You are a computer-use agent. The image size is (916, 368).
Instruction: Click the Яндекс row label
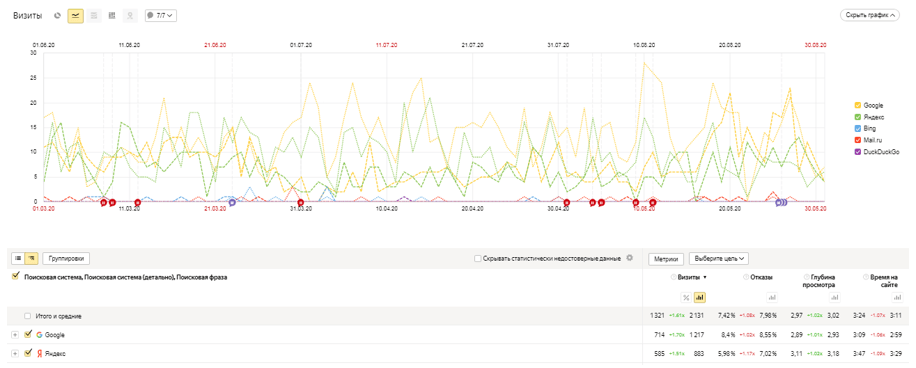point(55,353)
